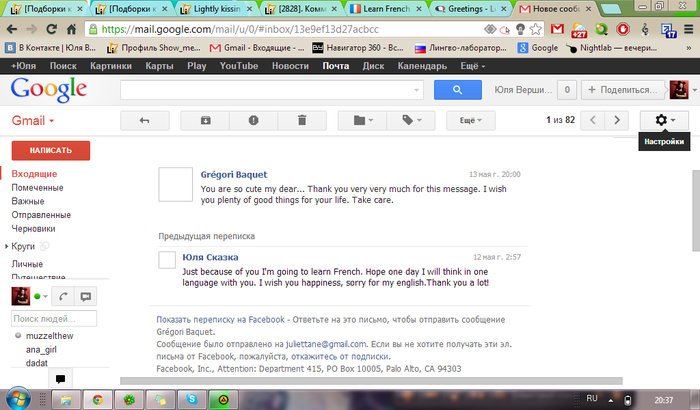Delete this conversation with trash icon

pos(302,120)
